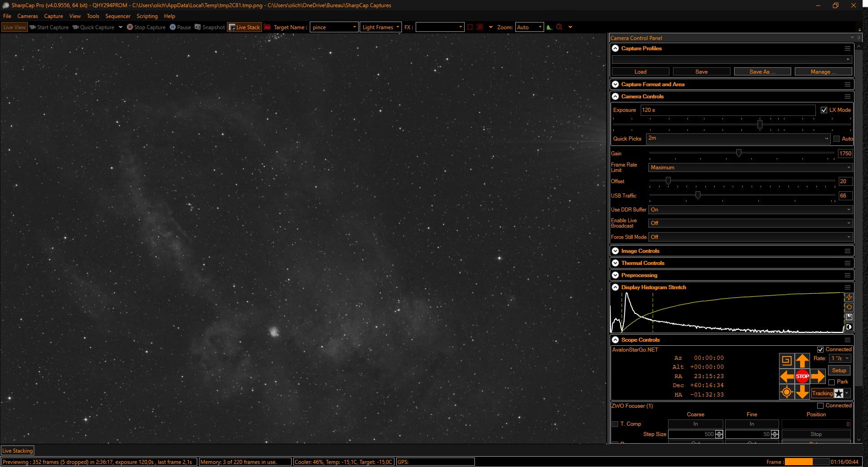Image resolution: width=868 pixels, height=467 pixels.
Task: Toggle the Tracking button
Action: click(x=822, y=393)
